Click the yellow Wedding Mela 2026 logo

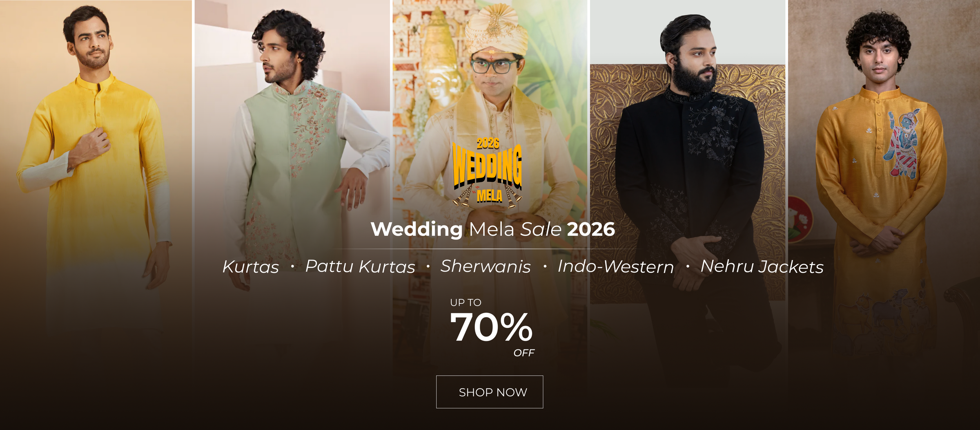point(487,172)
